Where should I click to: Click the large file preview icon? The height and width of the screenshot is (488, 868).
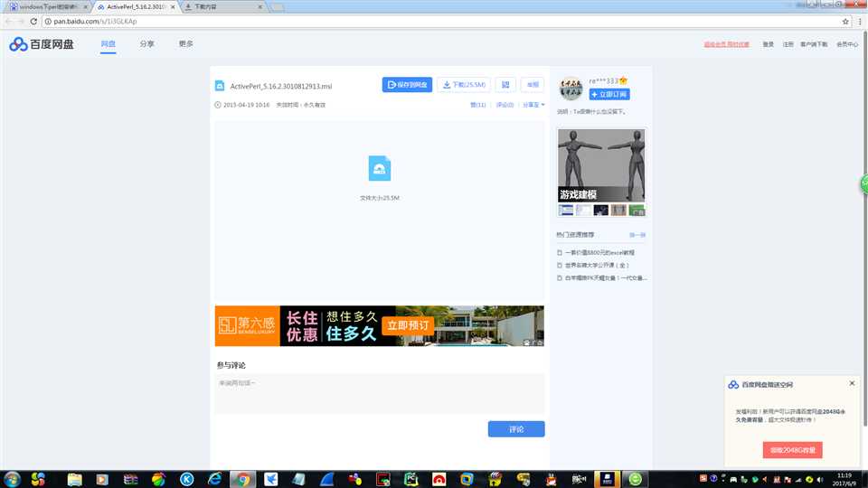point(379,168)
